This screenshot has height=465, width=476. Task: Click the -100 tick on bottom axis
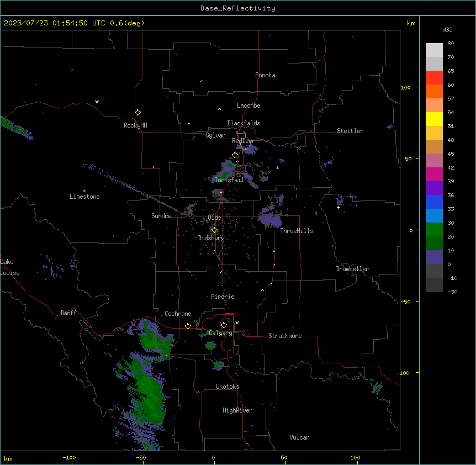69,458
